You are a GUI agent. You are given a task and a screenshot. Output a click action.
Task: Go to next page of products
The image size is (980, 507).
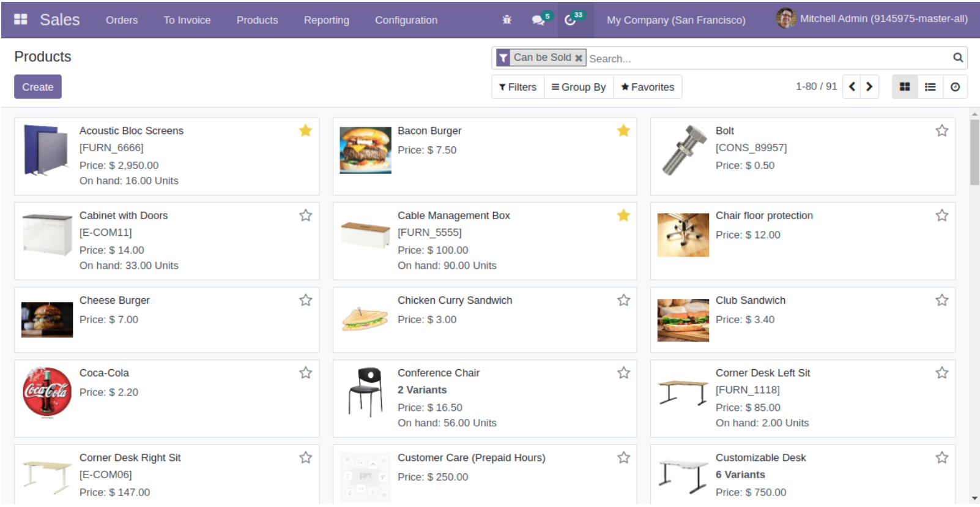pyautogui.click(x=869, y=87)
